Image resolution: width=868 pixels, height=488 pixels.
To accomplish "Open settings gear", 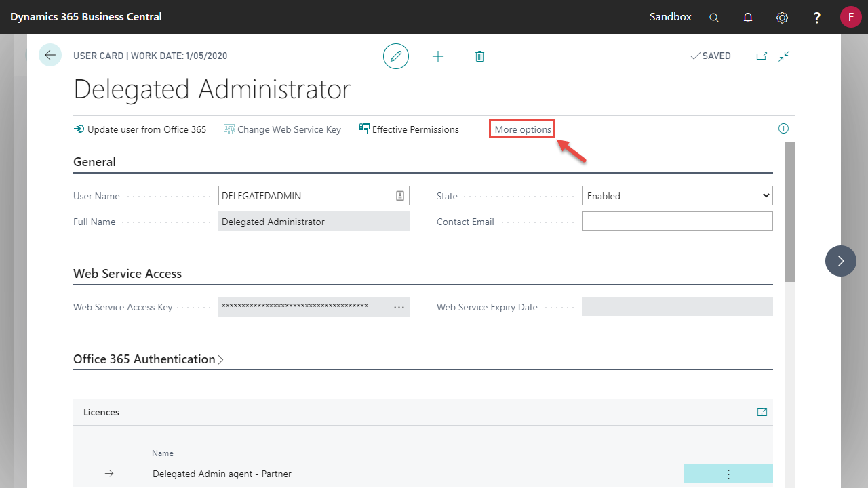I will (x=782, y=18).
